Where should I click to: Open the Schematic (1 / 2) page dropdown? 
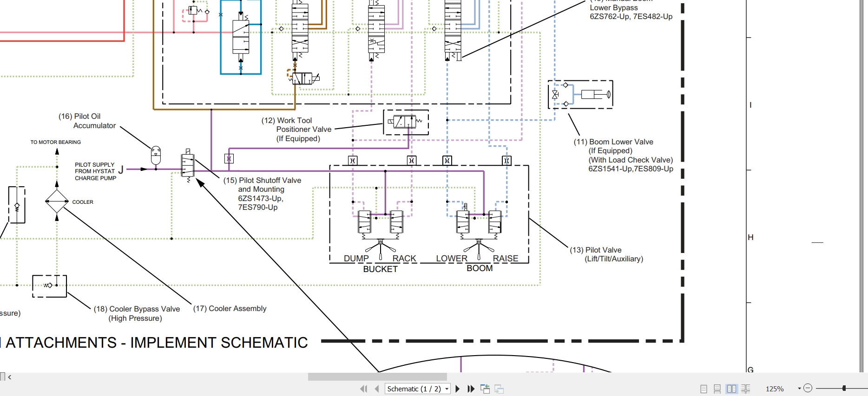pyautogui.click(x=447, y=389)
